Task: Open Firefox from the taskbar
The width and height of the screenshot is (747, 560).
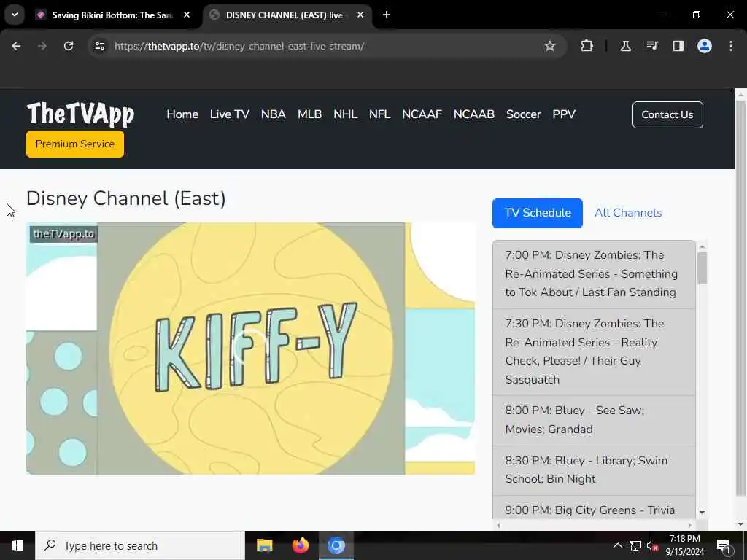Action: click(300, 545)
